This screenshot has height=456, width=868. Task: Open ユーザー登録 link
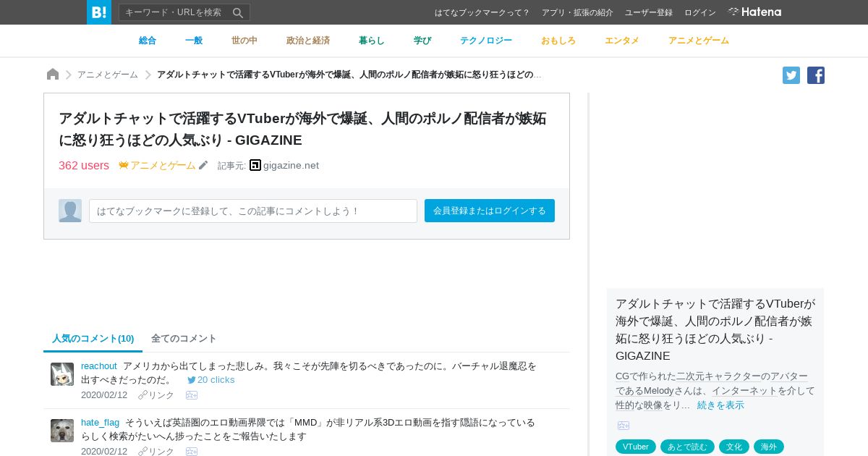pyautogui.click(x=649, y=12)
